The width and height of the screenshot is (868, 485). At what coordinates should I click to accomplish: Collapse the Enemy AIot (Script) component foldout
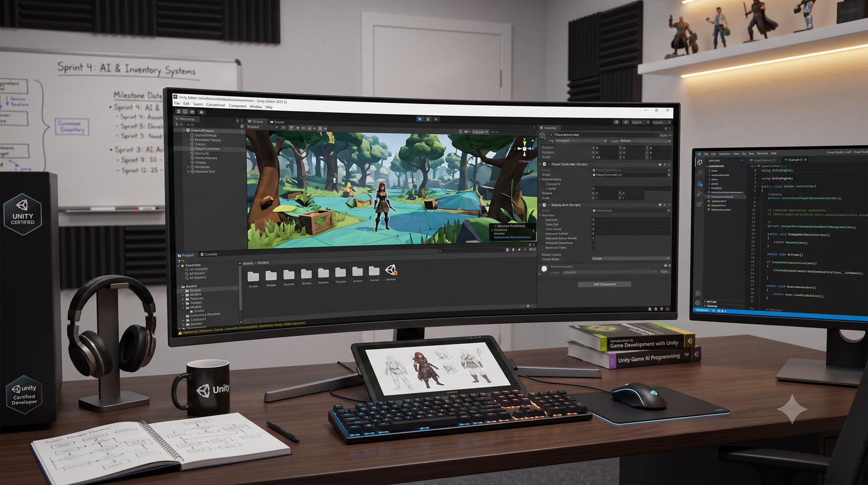pos(540,205)
